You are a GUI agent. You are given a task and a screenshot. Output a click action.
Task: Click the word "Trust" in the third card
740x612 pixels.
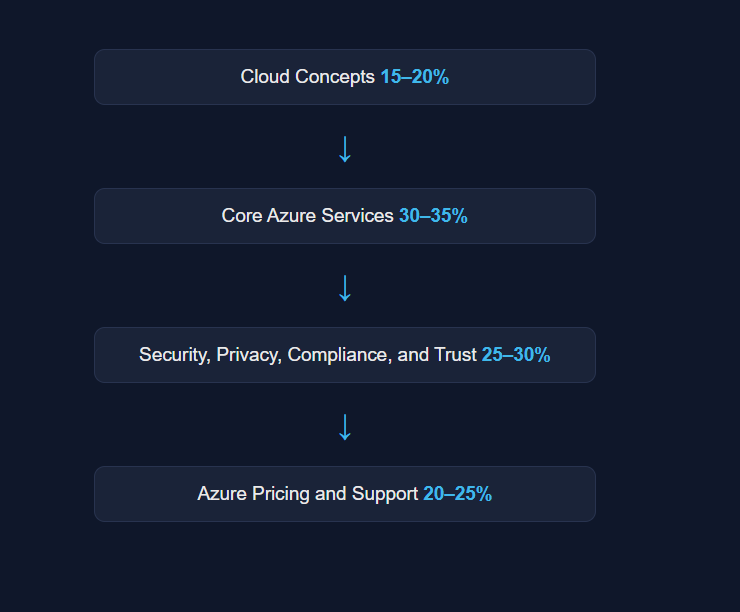click(455, 355)
